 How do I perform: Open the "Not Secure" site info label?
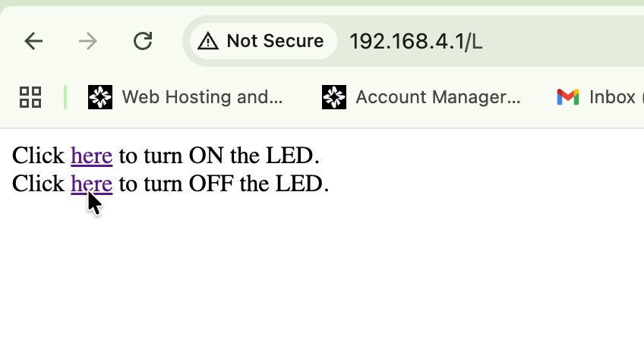click(x=275, y=41)
